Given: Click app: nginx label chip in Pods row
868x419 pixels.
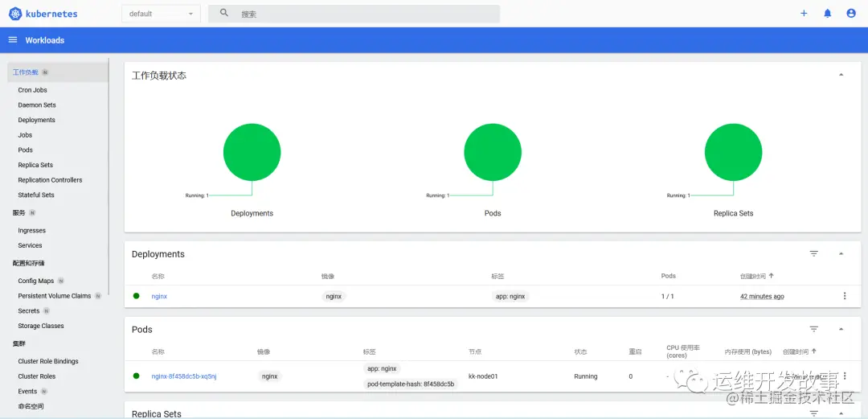Looking at the screenshot, I should coord(382,368).
